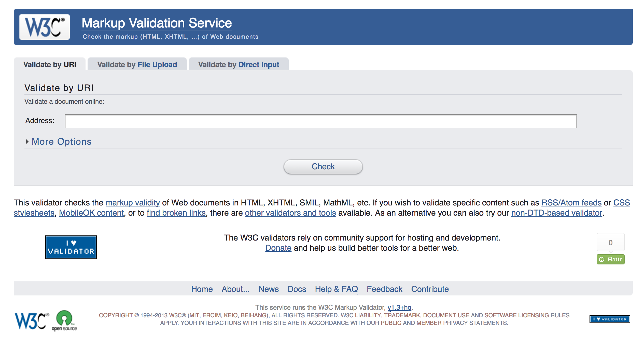Open Feedback in footer menu
Image resolution: width=644 pixels, height=358 pixels.
click(x=384, y=289)
